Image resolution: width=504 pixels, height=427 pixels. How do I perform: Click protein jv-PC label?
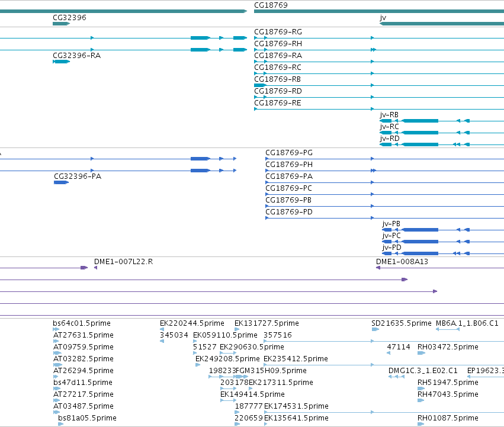pos(391,236)
